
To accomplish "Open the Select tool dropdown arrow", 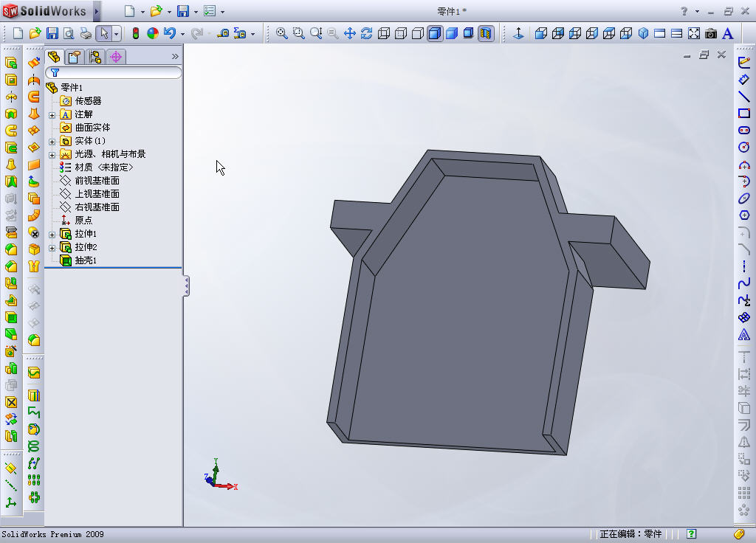I will coord(116,34).
